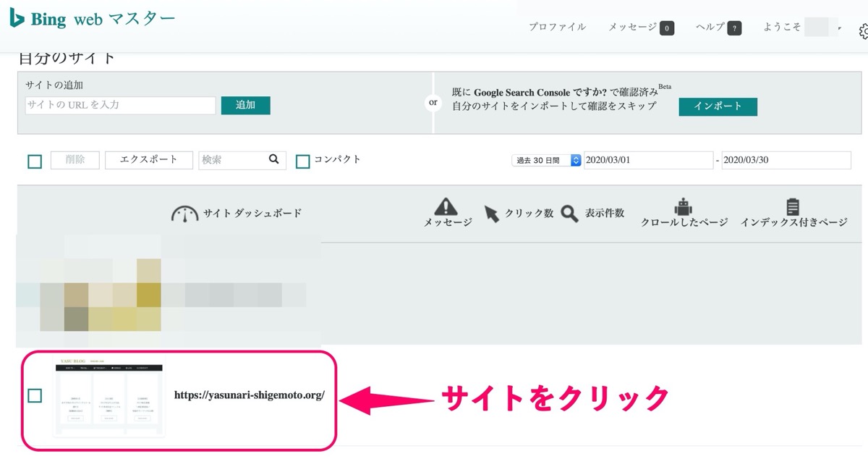Click the サイトの URL を入力 field

click(x=120, y=105)
